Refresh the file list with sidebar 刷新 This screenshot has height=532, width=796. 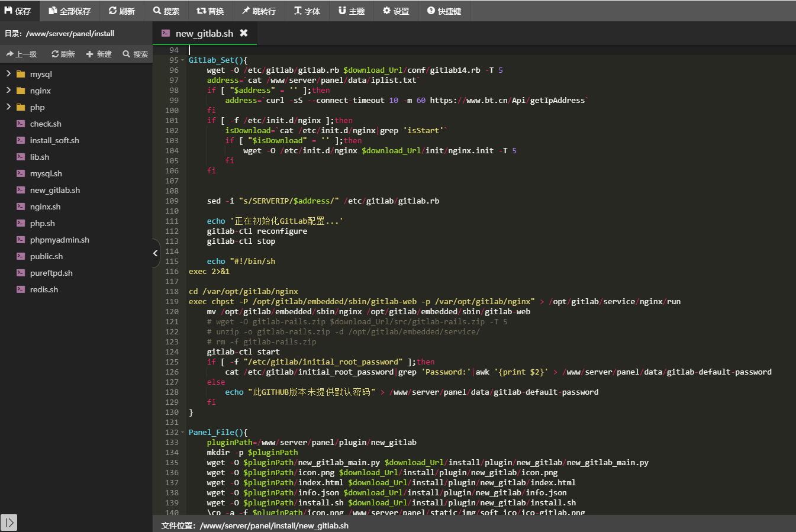tap(63, 54)
